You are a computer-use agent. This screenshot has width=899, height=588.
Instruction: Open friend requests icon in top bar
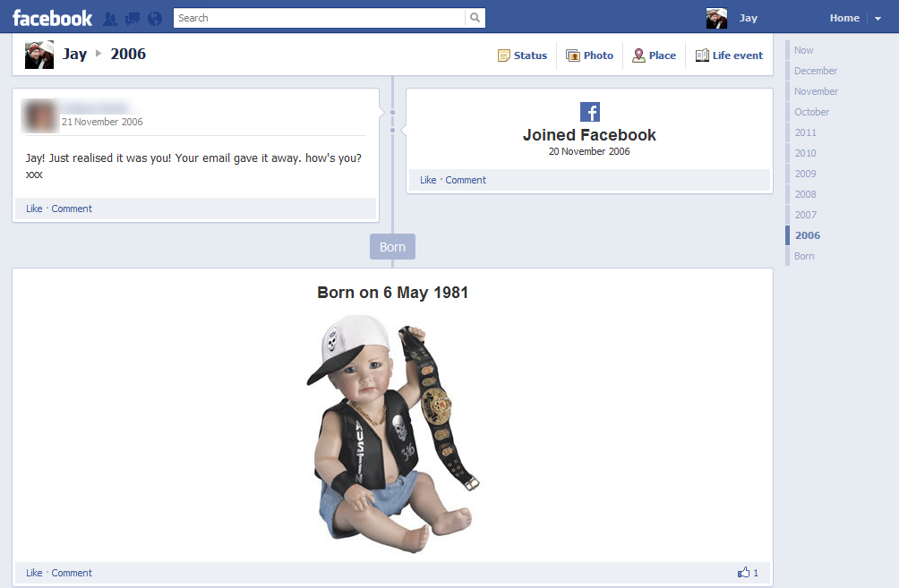point(110,18)
